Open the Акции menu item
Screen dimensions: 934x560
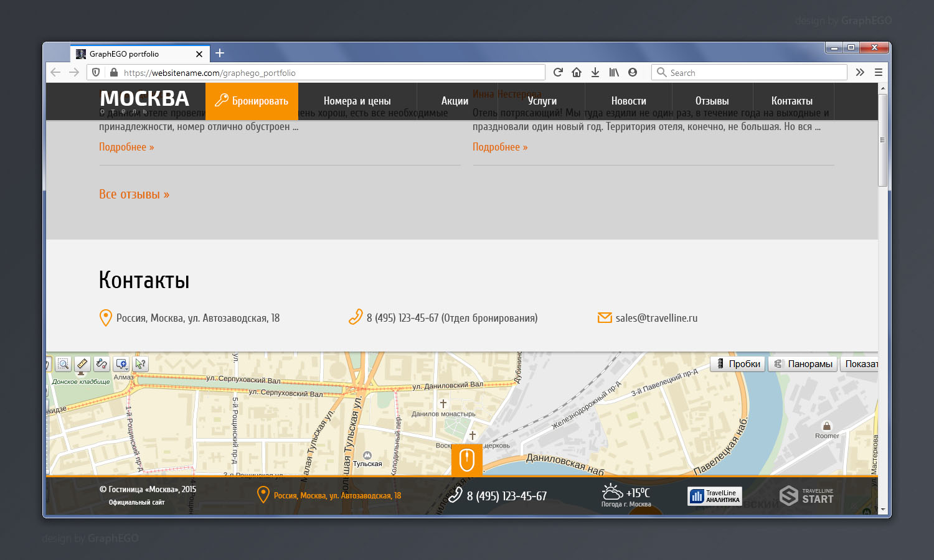pos(455,101)
